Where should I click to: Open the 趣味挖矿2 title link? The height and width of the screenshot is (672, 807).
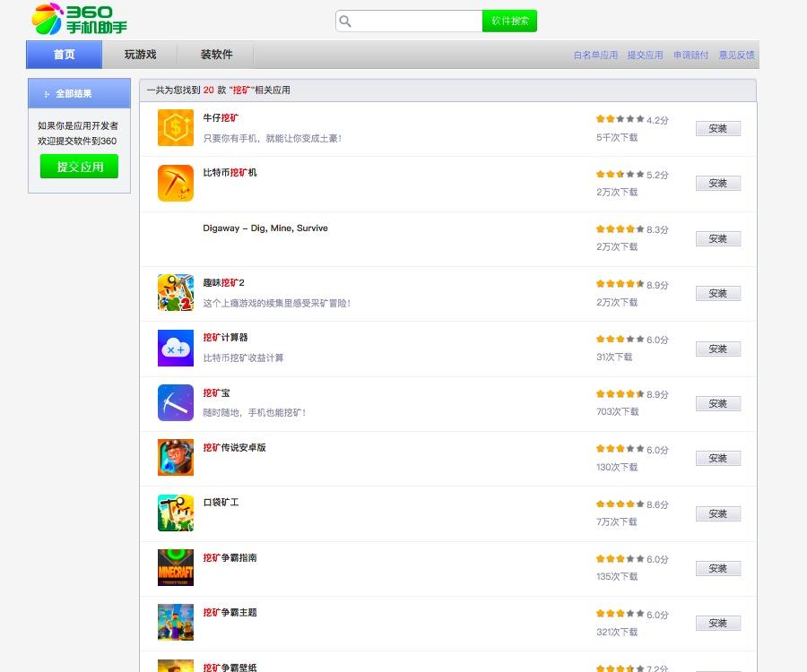point(223,282)
